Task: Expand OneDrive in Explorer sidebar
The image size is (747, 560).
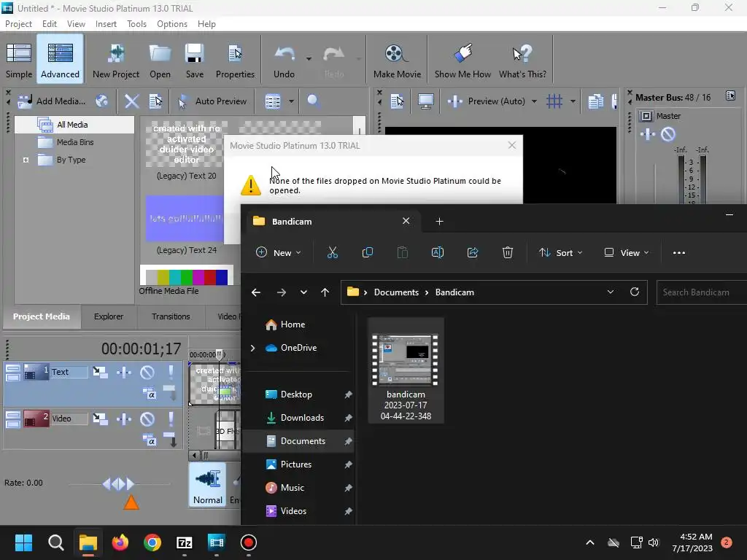Action: coord(252,348)
